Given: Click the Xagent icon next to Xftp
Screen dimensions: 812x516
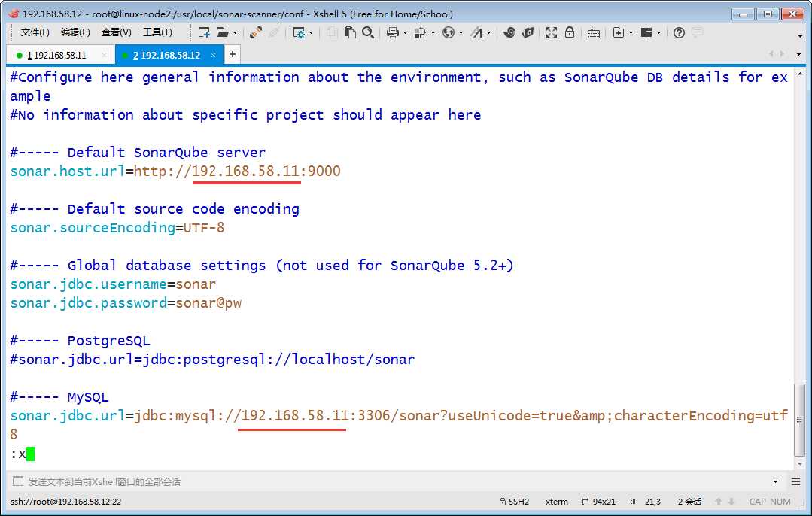Looking at the screenshot, I should pos(528,32).
